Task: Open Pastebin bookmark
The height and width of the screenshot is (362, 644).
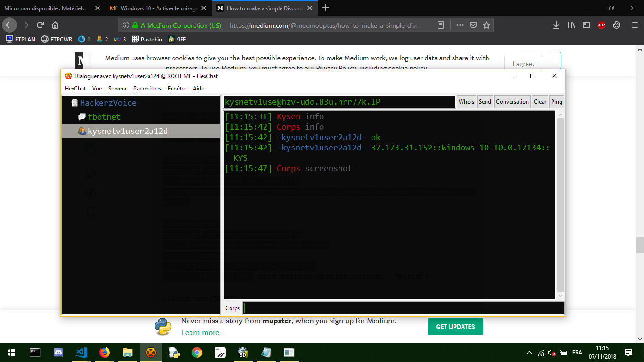Action: [147, 40]
